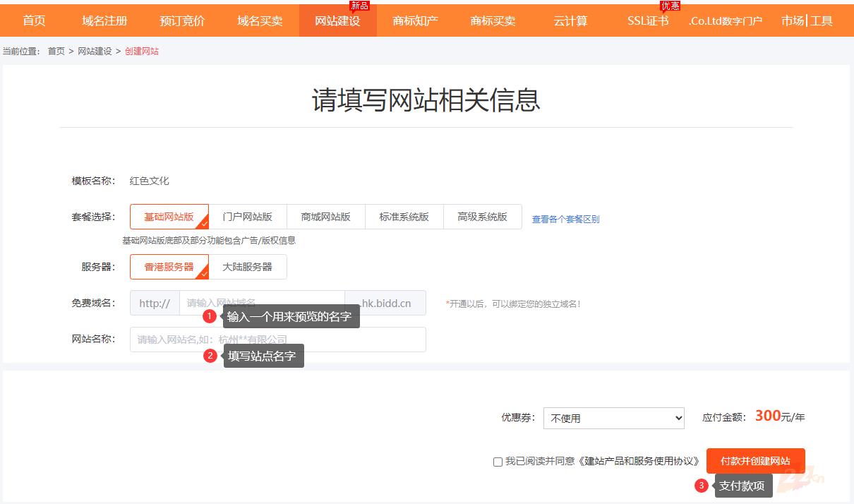Choose the 基础网站版 package

[x=169, y=217]
